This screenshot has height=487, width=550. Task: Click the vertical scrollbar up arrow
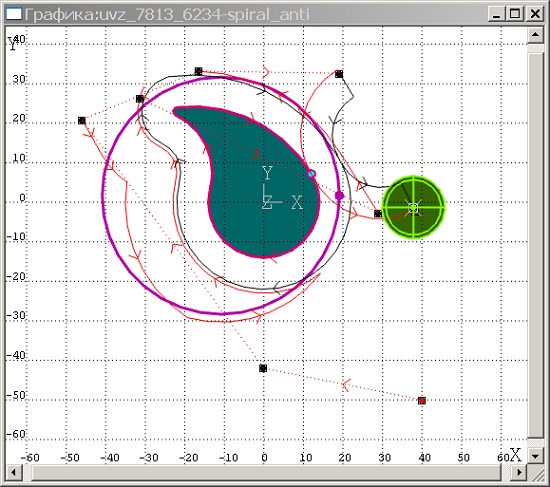pos(535,35)
